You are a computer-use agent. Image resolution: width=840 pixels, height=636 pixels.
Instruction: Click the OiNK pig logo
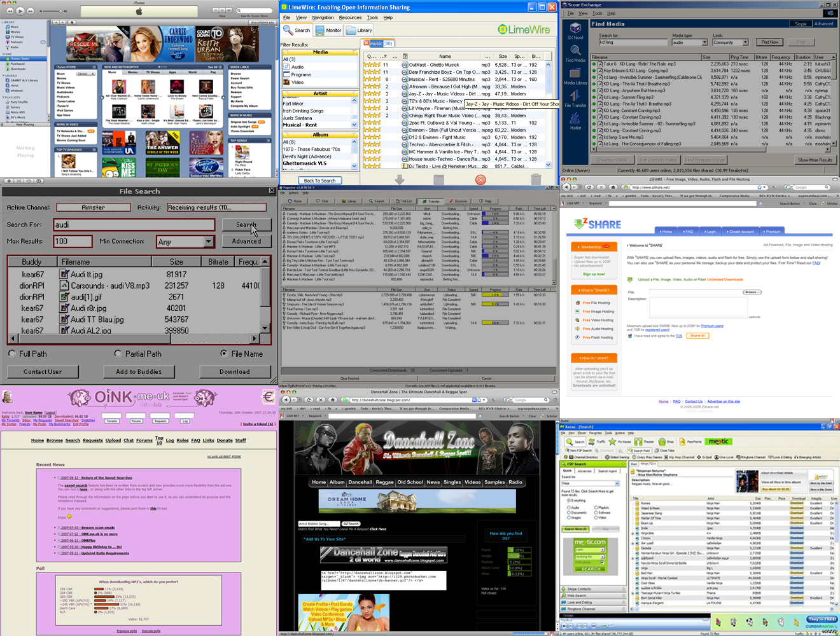click(x=80, y=399)
